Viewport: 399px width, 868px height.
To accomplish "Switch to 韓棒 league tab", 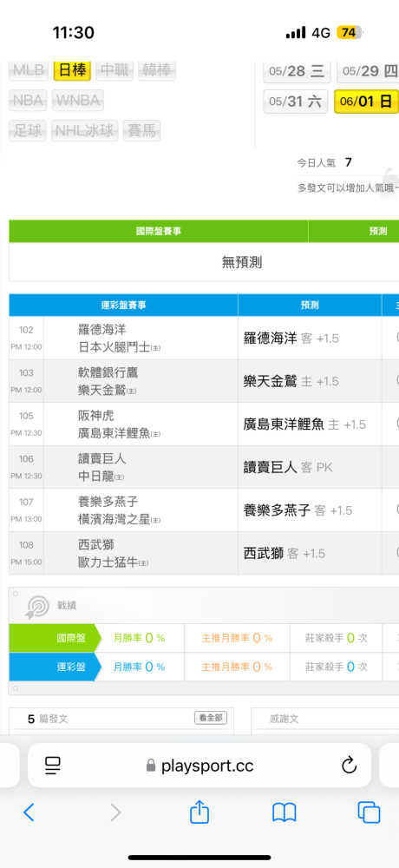I will [x=157, y=70].
